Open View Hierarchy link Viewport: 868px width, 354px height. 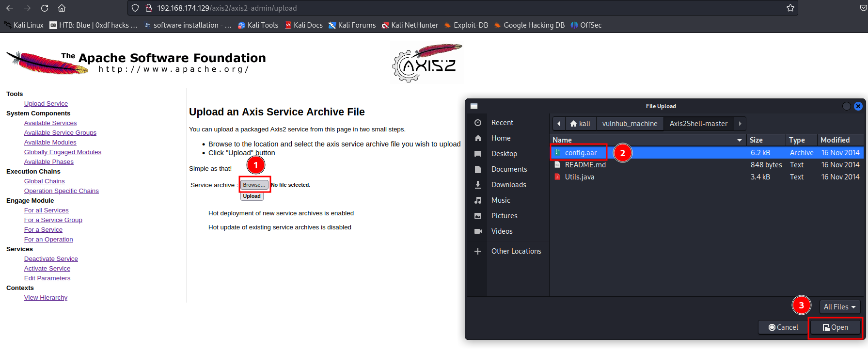[x=46, y=298]
